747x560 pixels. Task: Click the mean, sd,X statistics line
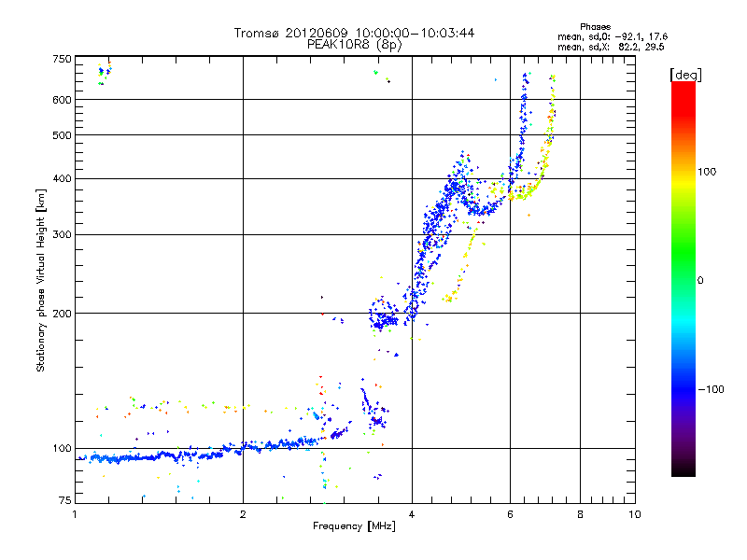click(610, 46)
